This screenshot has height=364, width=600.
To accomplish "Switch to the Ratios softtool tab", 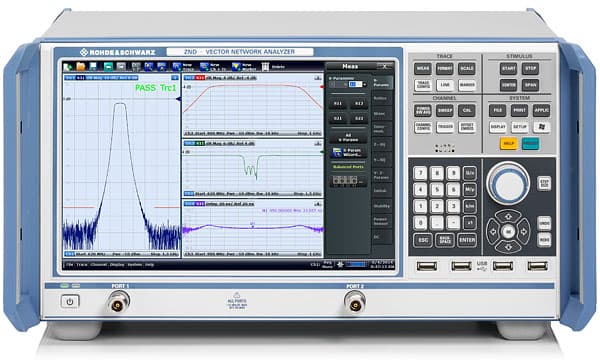I will point(382,98).
